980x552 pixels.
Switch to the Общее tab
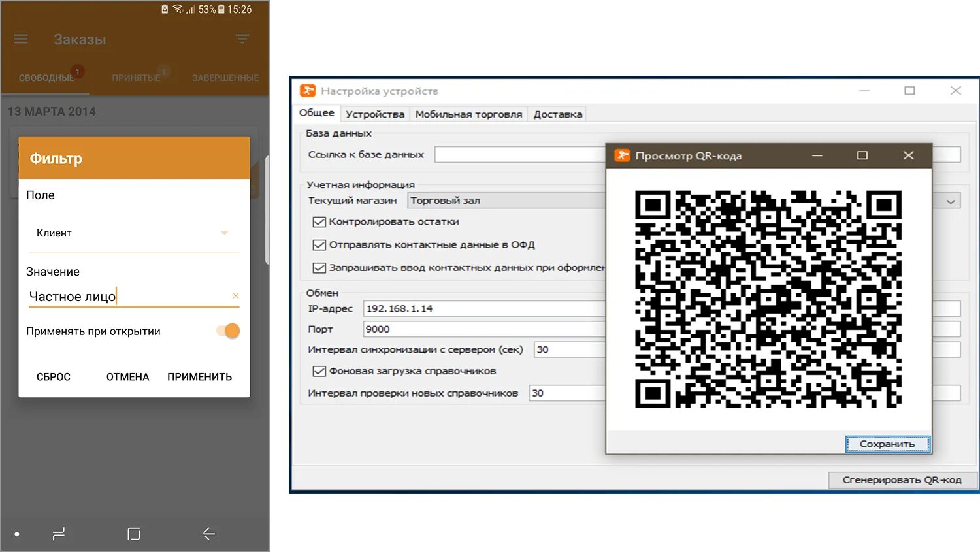tap(316, 113)
